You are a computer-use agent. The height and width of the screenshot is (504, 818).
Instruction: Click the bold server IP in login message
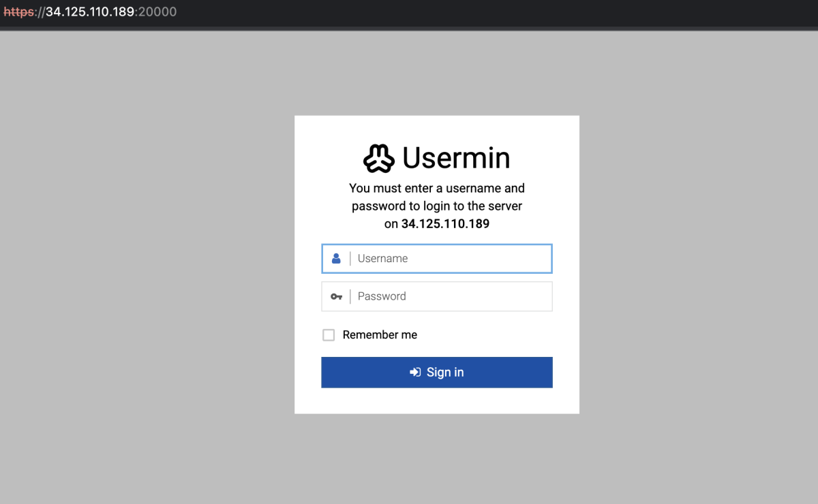445,223
